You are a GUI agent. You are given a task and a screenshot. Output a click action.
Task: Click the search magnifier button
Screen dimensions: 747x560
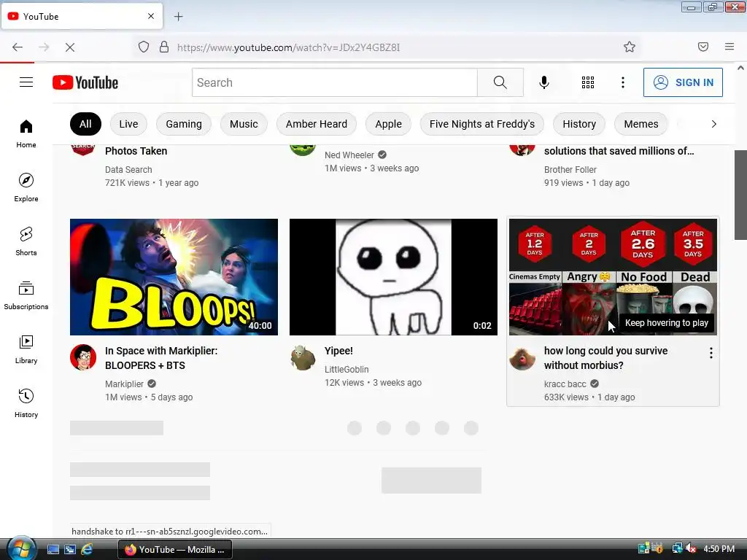tap(500, 82)
